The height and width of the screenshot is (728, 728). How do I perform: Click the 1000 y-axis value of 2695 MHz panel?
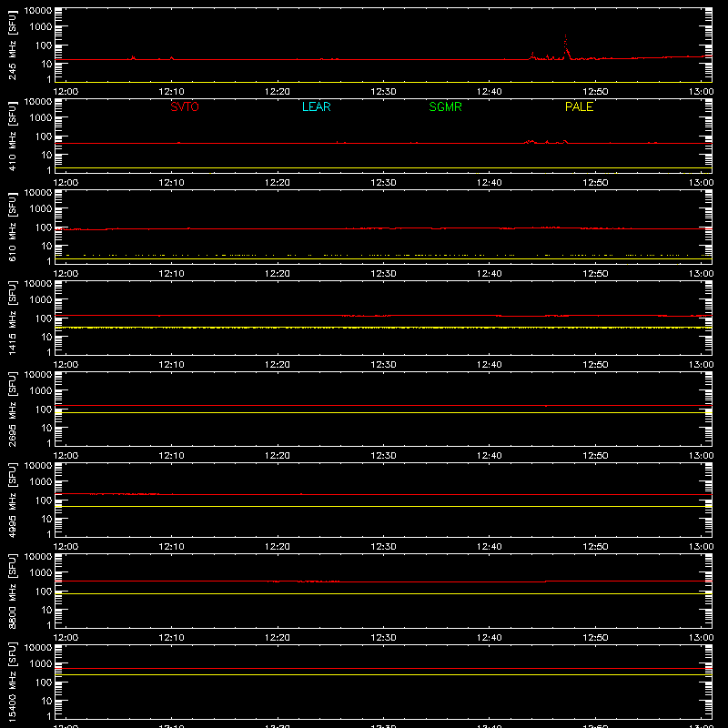tap(41, 391)
